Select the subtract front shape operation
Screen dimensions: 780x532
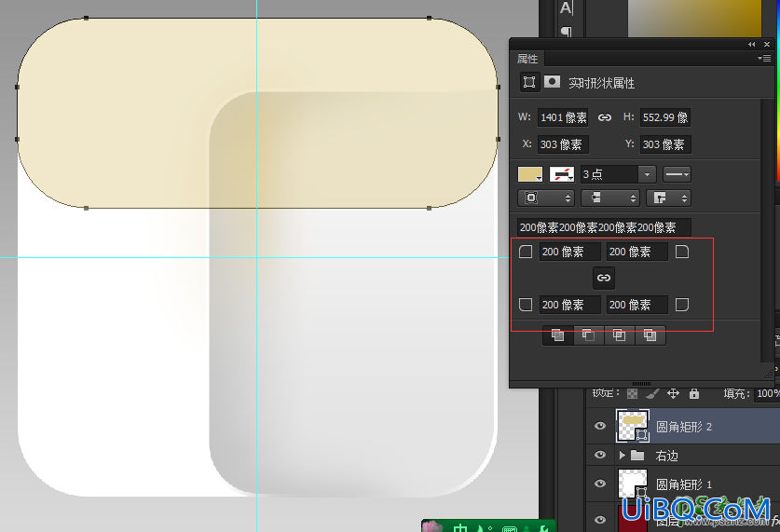588,335
